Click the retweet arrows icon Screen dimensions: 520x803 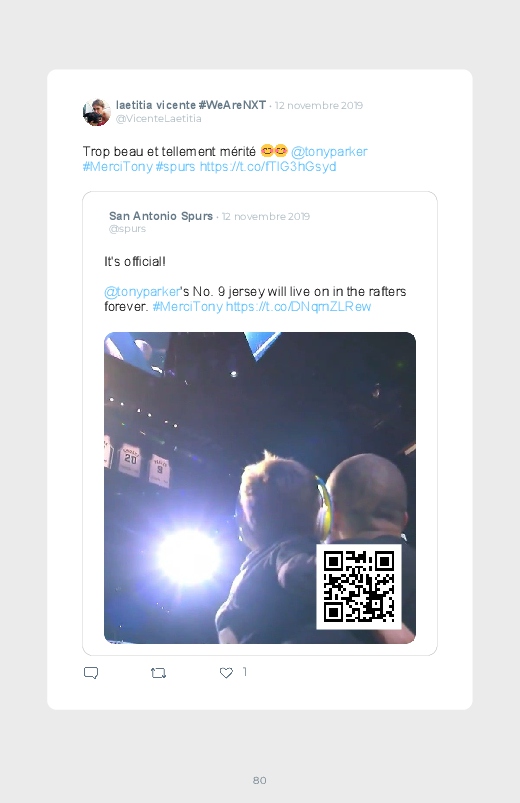click(x=158, y=673)
